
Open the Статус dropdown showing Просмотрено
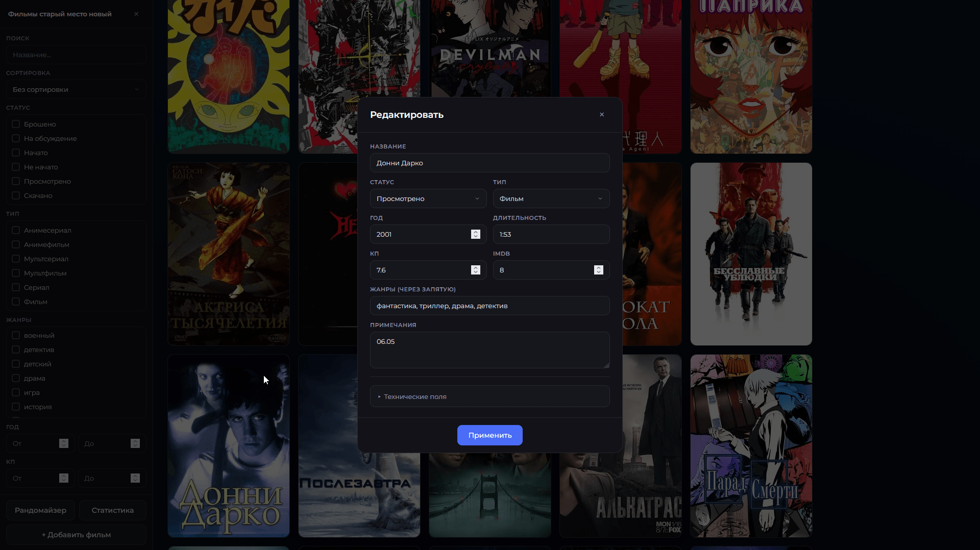click(428, 198)
